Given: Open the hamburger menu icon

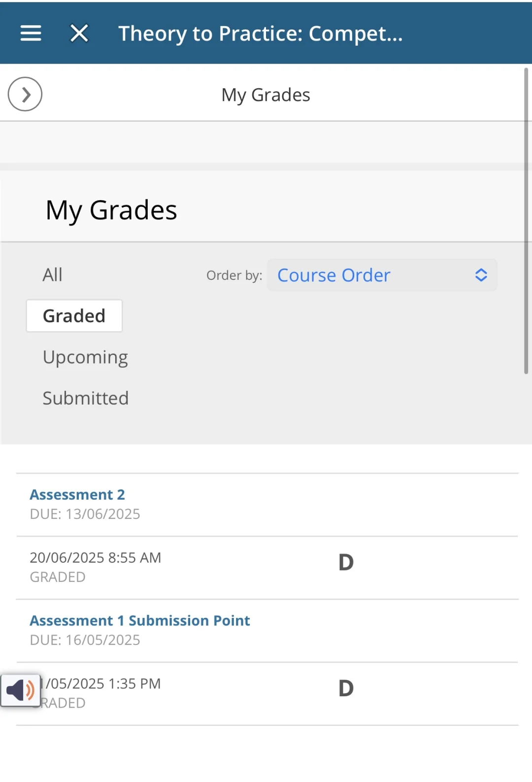Looking at the screenshot, I should point(31,33).
